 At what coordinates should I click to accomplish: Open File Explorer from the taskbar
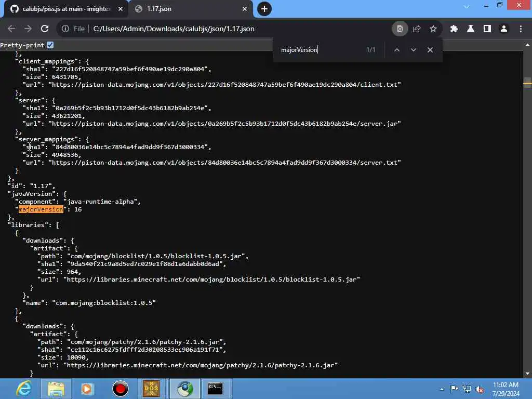click(56, 389)
